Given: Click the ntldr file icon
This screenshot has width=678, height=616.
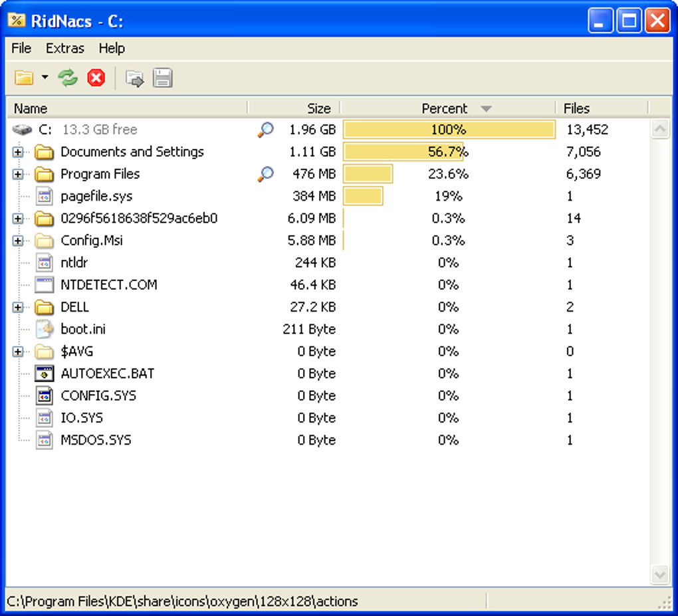Looking at the screenshot, I should pyautogui.click(x=44, y=263).
